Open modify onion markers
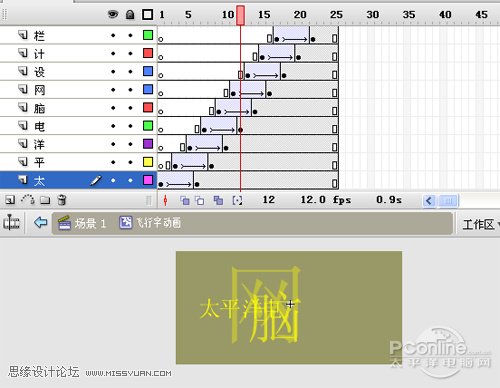Viewport: 500px width, 388px height. 237,200
